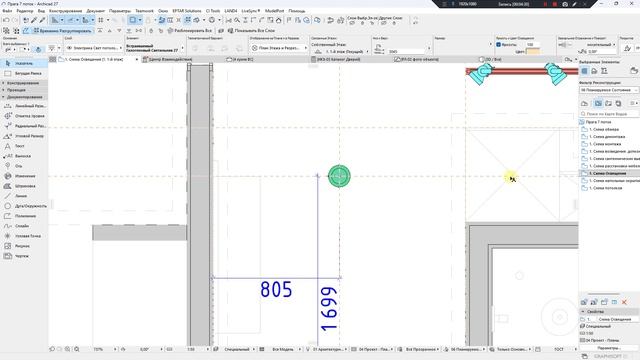Collapse the Документирование toolbox group

(24, 97)
